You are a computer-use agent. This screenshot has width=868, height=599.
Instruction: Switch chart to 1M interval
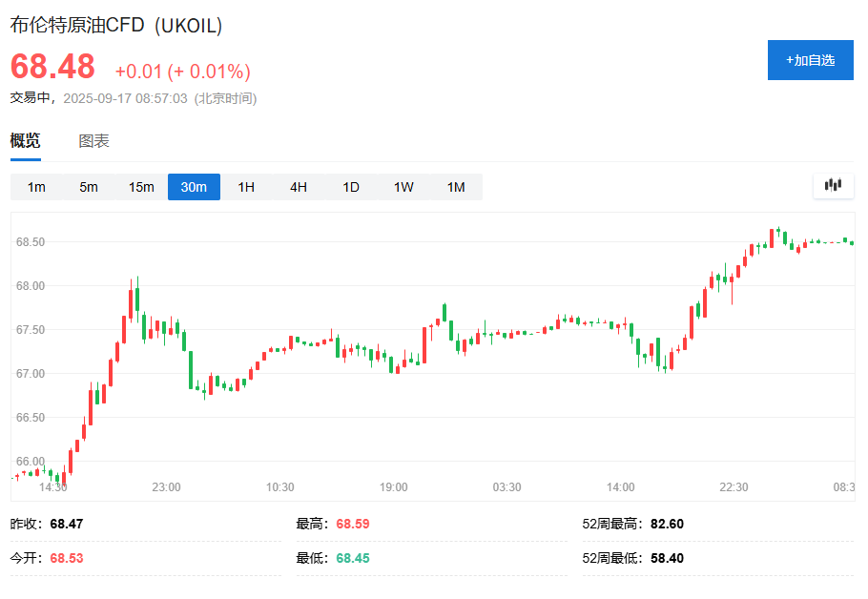click(x=456, y=187)
